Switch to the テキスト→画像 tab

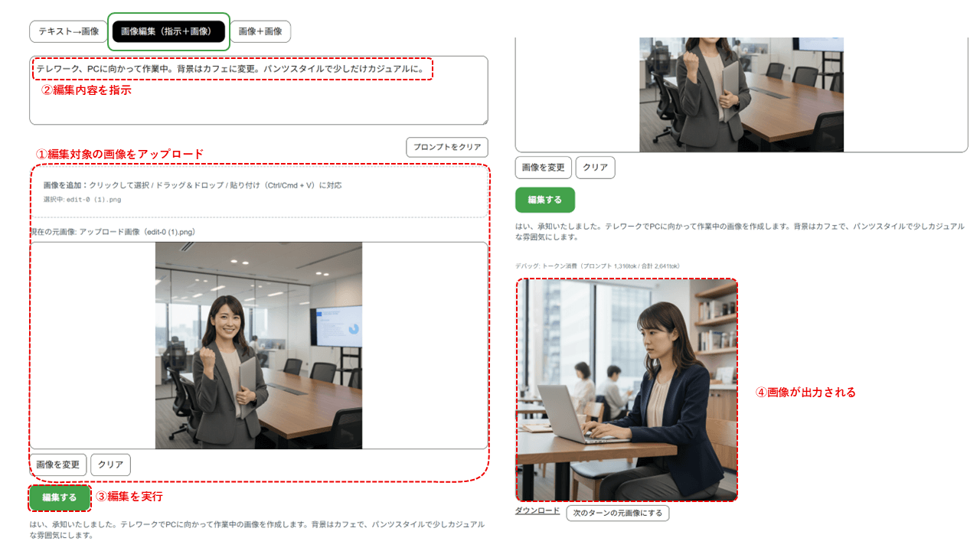click(68, 31)
